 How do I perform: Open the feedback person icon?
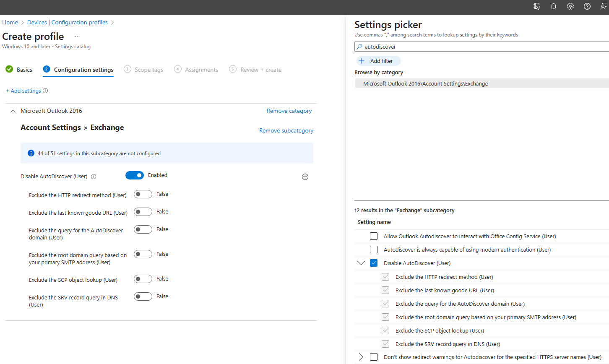[604, 6]
